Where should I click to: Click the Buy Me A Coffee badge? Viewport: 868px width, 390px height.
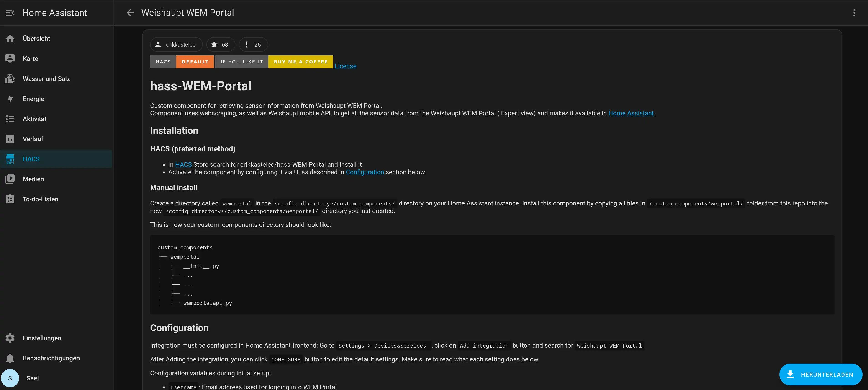pos(274,62)
